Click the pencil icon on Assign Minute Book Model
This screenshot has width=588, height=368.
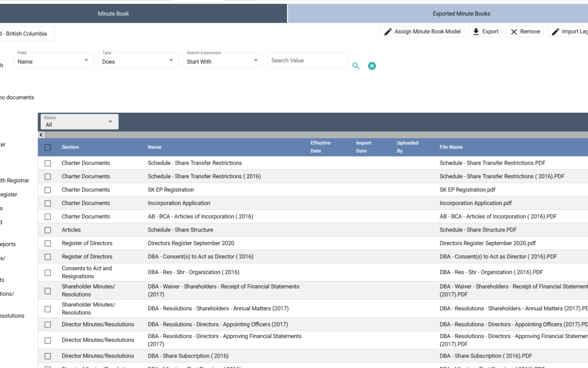[388, 32]
